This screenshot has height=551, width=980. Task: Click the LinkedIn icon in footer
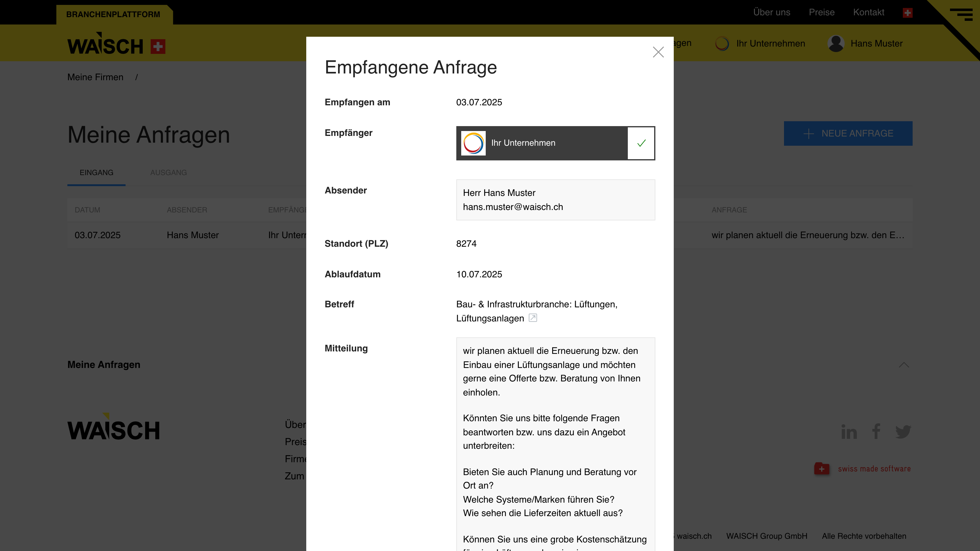pos(849,432)
